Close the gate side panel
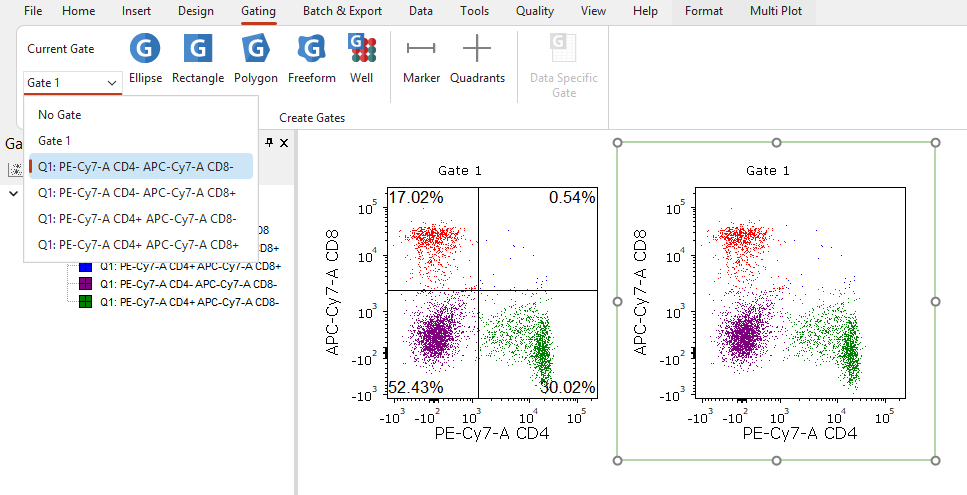967x495 pixels. 284,143
